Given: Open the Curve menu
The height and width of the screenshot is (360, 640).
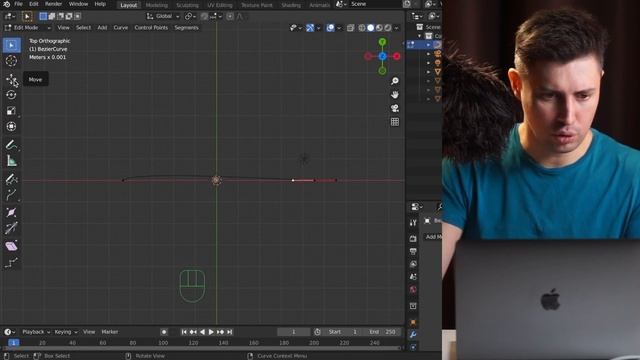Looking at the screenshot, I should pyautogui.click(x=120, y=28).
